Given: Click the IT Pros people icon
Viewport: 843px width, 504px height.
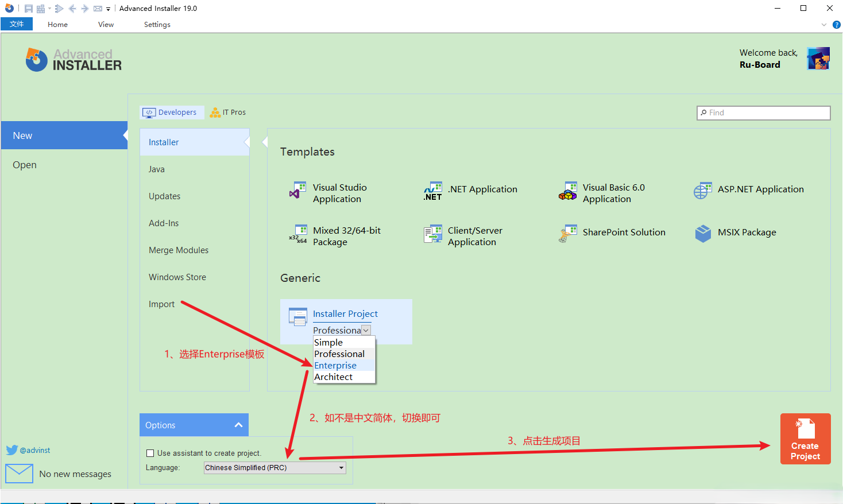Looking at the screenshot, I should pos(215,113).
